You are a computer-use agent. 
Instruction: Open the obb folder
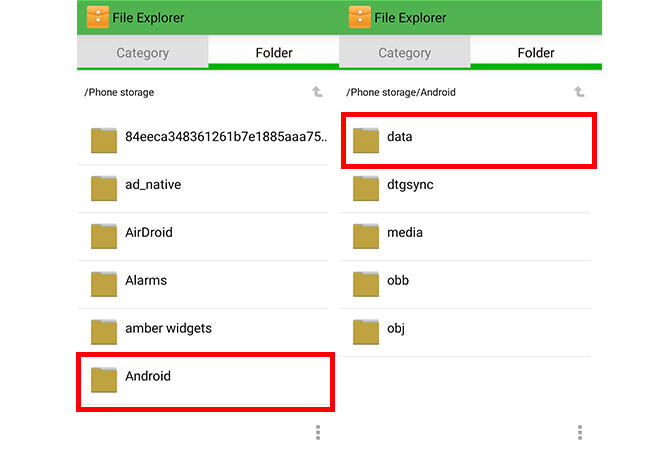pos(466,285)
